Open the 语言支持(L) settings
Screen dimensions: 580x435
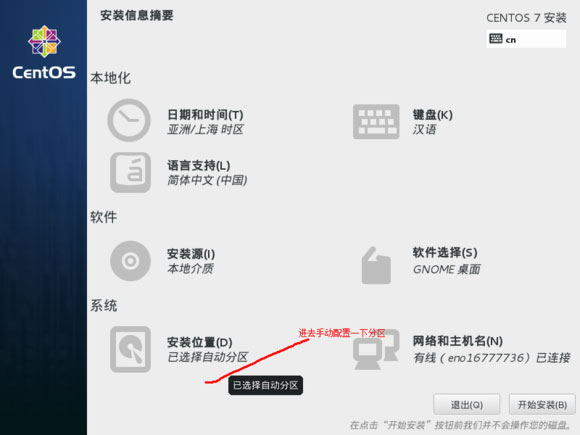pos(199,165)
